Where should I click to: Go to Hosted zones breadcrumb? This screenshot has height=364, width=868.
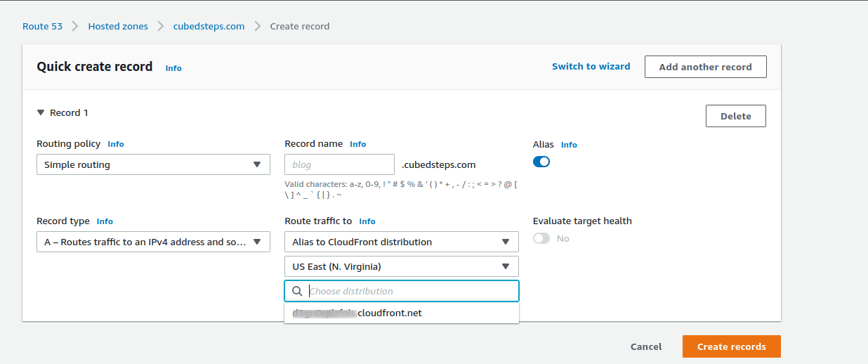[118, 27]
